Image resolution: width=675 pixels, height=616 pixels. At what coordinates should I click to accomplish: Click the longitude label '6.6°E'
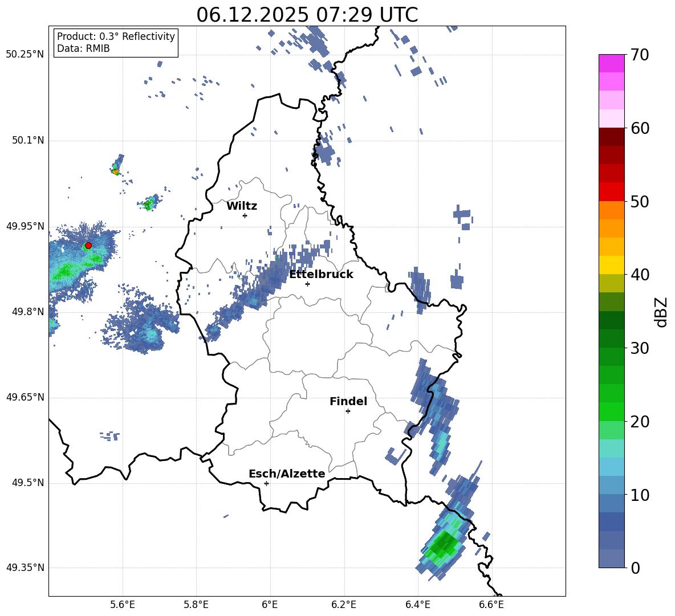click(491, 605)
